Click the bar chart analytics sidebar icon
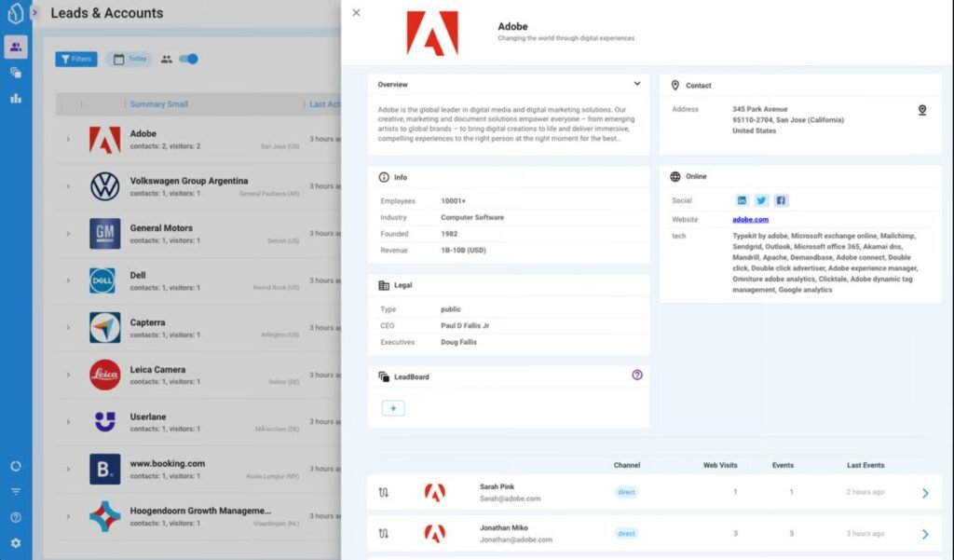Image resolution: width=954 pixels, height=560 pixels. [16, 98]
